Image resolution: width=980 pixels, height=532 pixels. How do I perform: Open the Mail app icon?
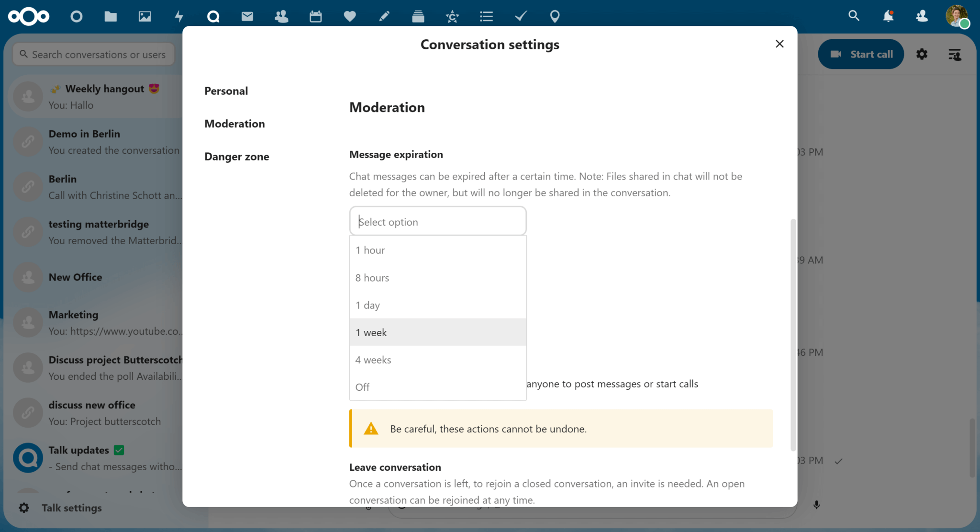(x=247, y=16)
